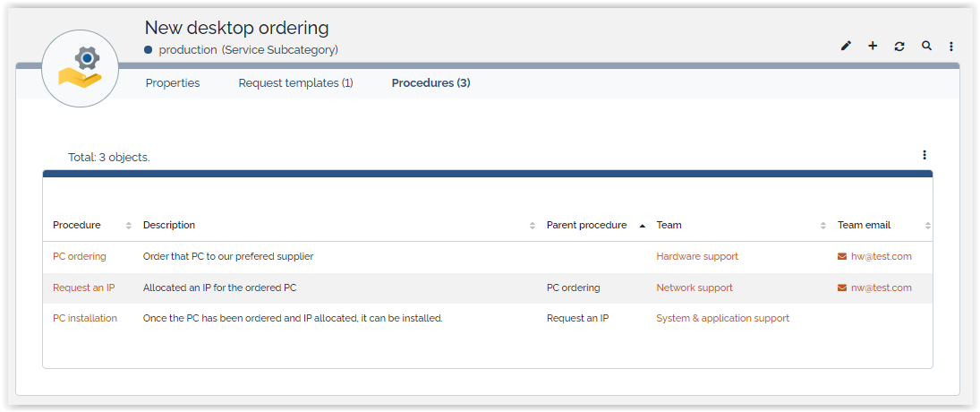Click 'Order that PC to our prefered supplier'
Image resolution: width=980 pixels, height=412 pixels.
pyautogui.click(x=228, y=256)
